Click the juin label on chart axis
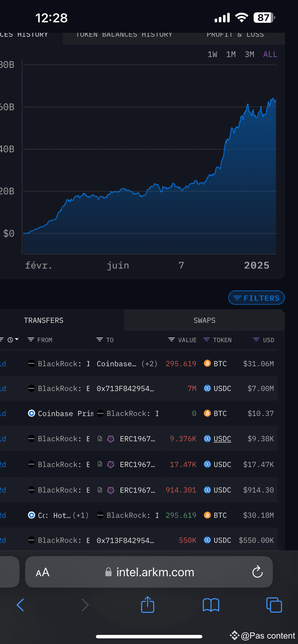 [118, 265]
